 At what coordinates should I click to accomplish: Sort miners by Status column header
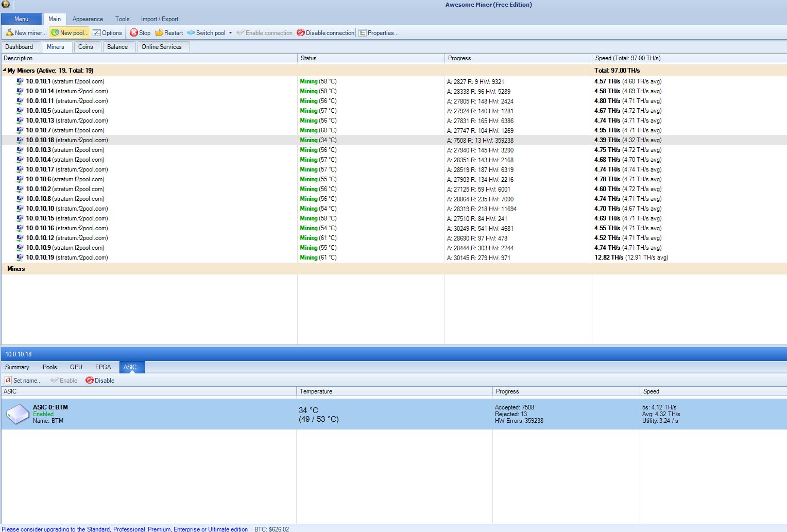[x=309, y=58]
